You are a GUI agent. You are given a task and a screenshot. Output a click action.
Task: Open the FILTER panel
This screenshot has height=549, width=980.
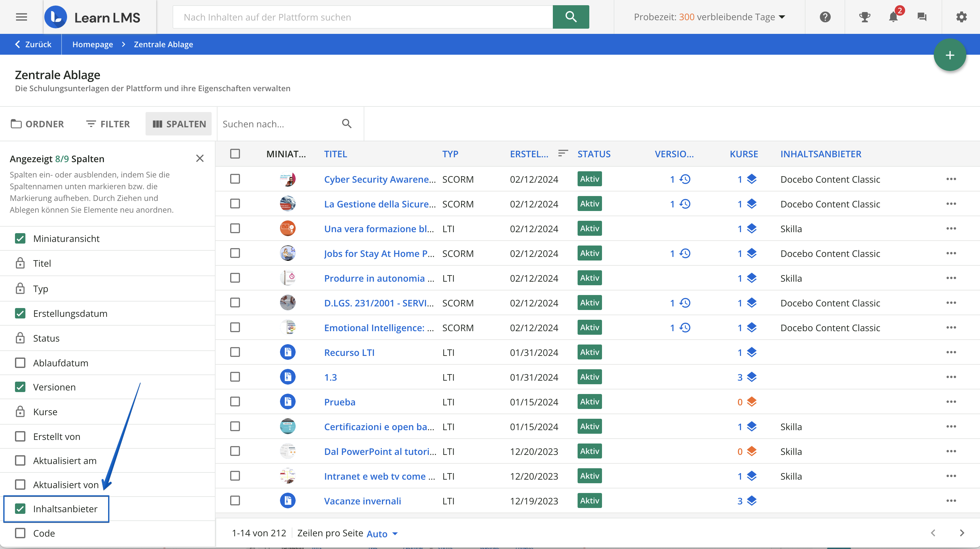tap(108, 124)
